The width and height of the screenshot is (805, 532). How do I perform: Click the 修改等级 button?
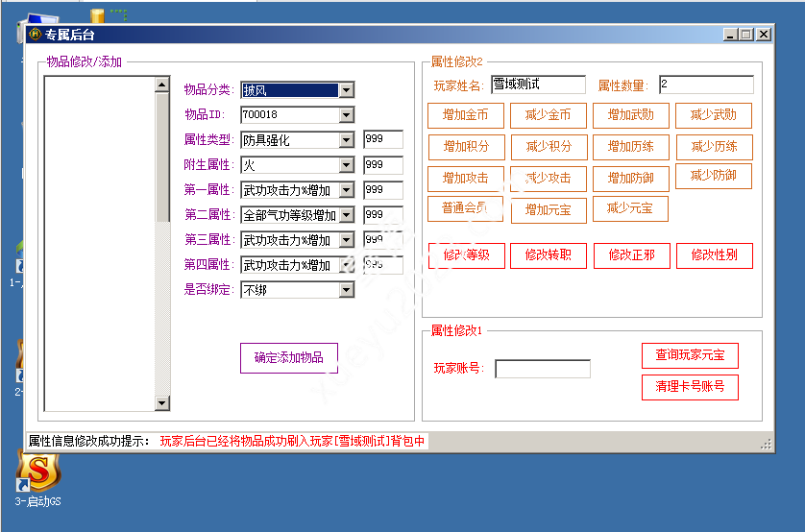pyautogui.click(x=467, y=255)
